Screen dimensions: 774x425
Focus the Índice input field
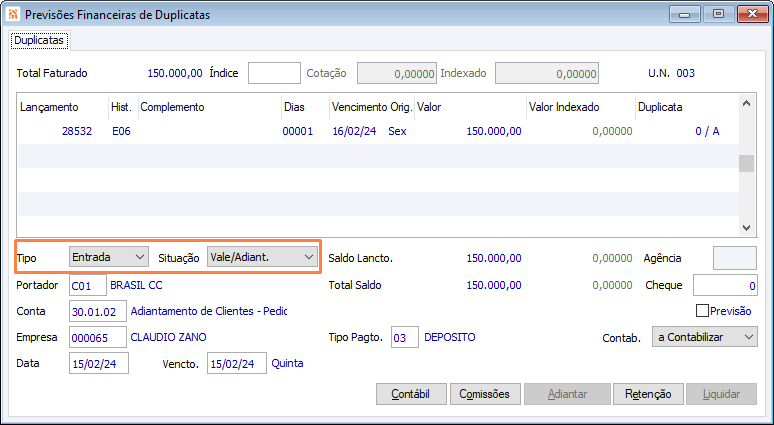274,73
